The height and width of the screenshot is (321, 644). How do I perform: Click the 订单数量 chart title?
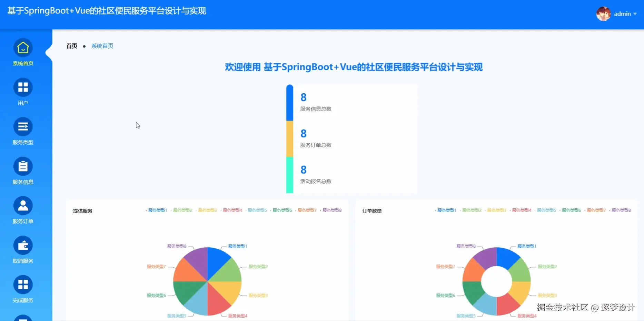(x=372, y=211)
